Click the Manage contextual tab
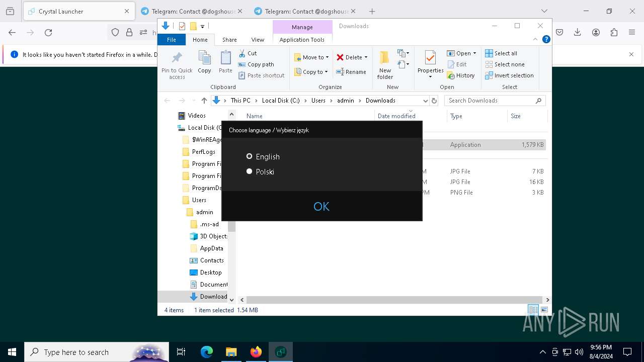This screenshot has width=644, height=362. (302, 27)
